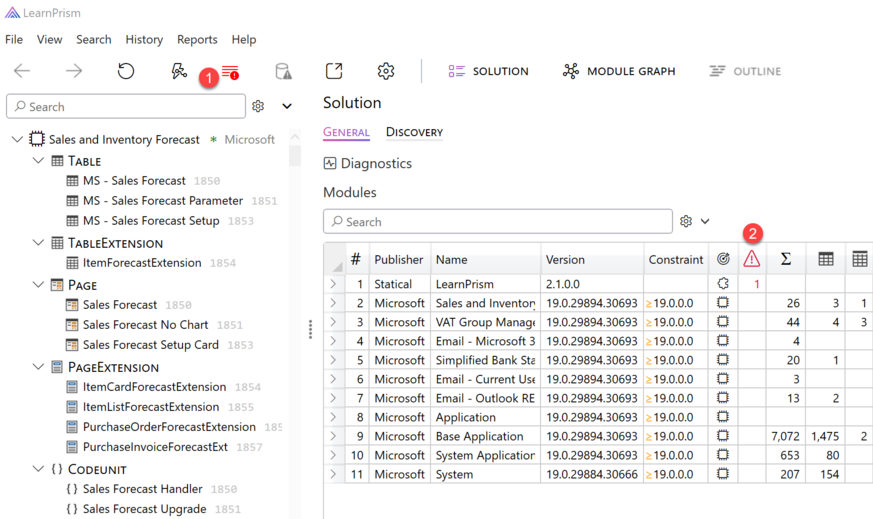This screenshot has width=873, height=519.
Task: Collapse the TableExtension tree group
Action: (x=38, y=242)
